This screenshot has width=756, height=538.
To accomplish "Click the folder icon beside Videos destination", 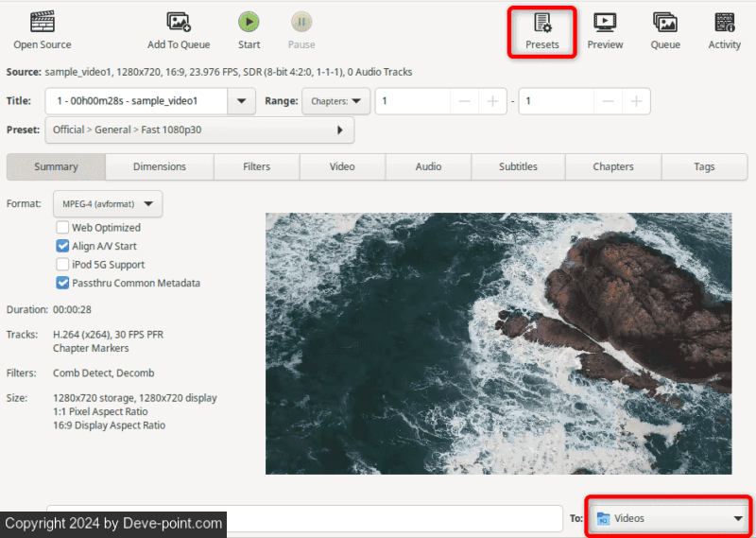I will click(x=603, y=518).
